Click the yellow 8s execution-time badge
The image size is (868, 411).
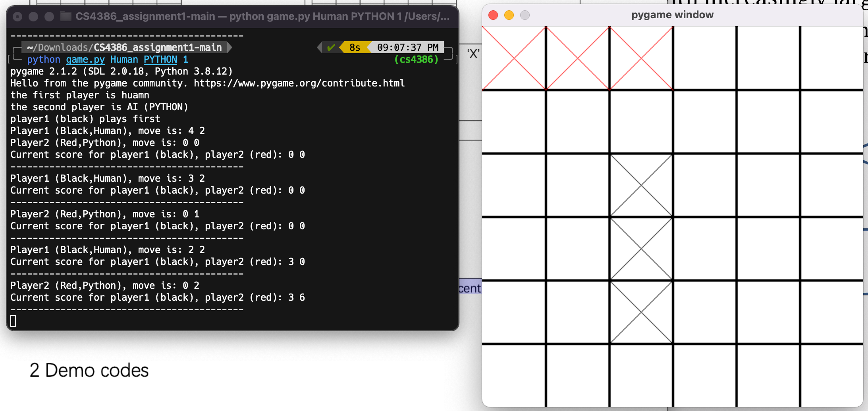pyautogui.click(x=355, y=47)
